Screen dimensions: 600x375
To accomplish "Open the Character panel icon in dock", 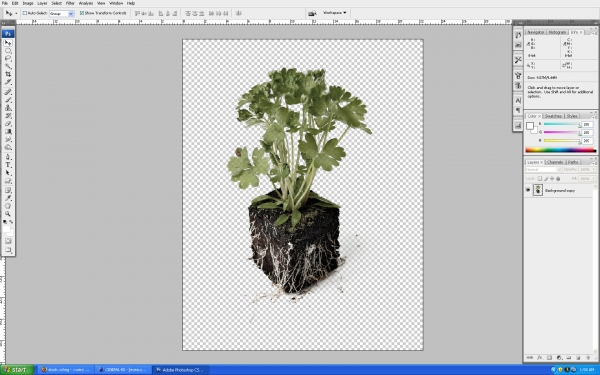I will click(518, 101).
